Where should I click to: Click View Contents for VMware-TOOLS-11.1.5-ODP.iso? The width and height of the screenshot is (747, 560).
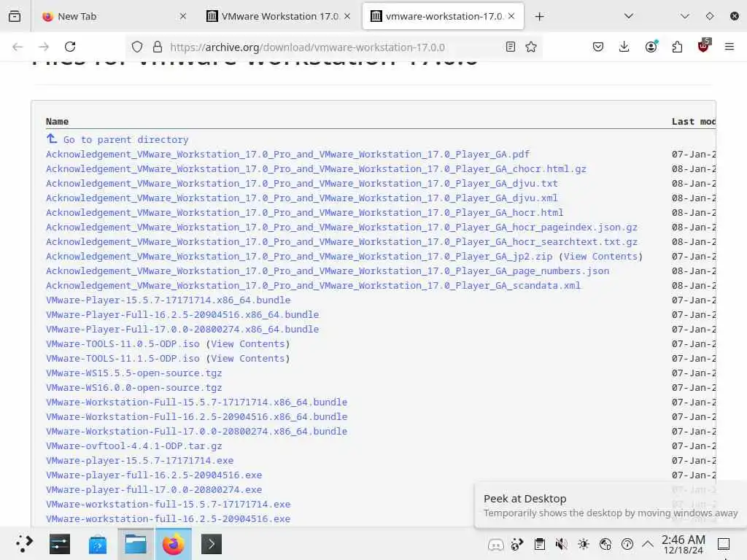248,358
